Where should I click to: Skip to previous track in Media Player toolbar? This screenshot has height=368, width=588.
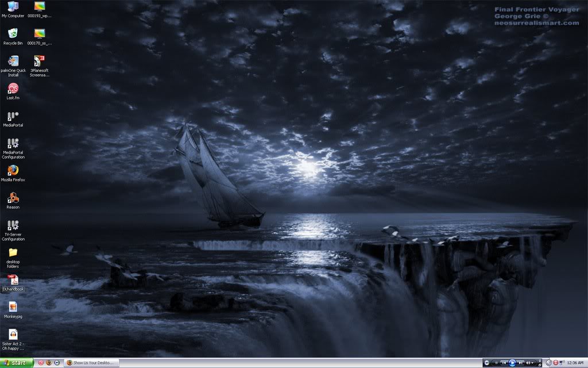[x=504, y=363]
